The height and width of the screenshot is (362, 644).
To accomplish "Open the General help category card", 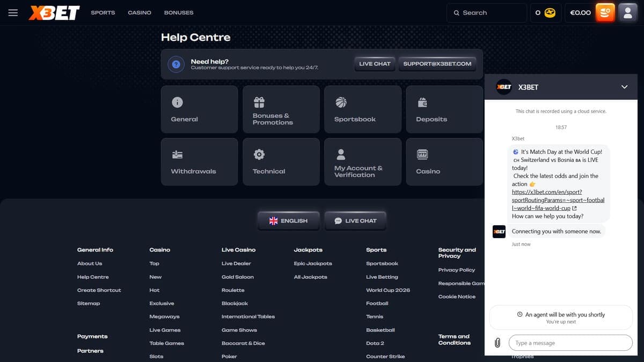I will pos(199,109).
